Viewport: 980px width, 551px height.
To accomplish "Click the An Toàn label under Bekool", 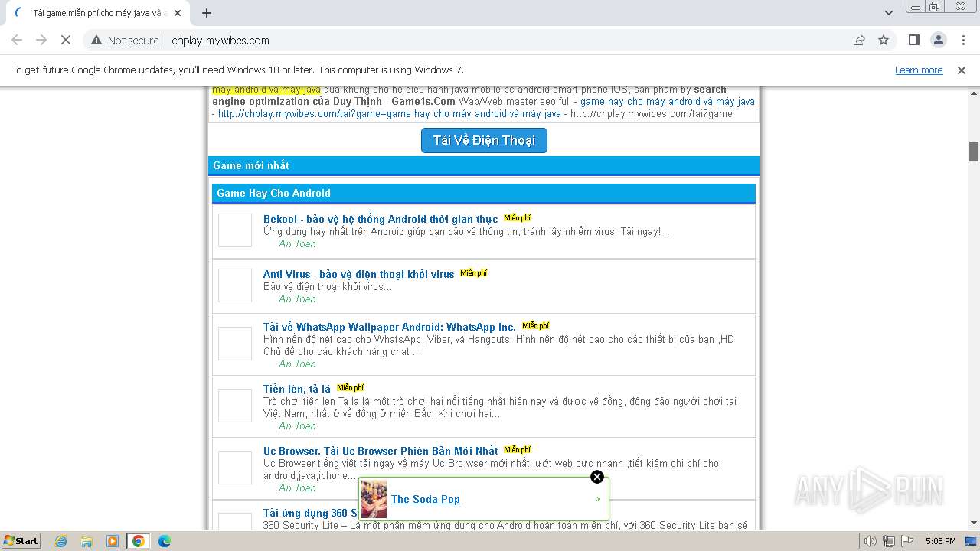I will [x=297, y=244].
